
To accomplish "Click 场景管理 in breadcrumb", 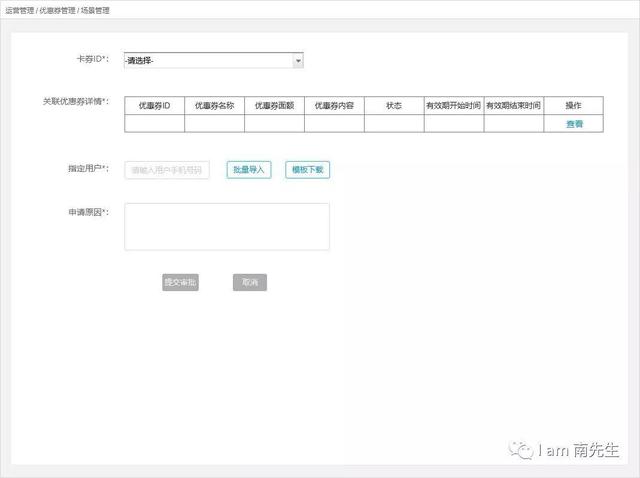I will pos(95,11).
